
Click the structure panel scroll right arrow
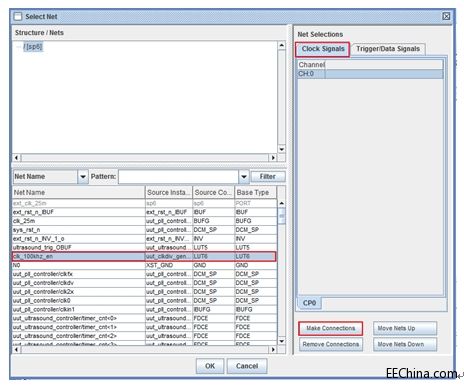(273, 157)
